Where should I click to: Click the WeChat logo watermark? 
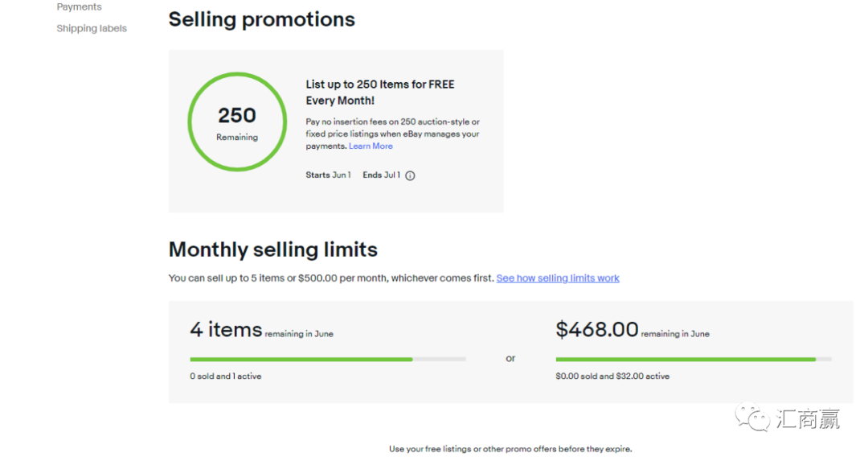click(754, 418)
